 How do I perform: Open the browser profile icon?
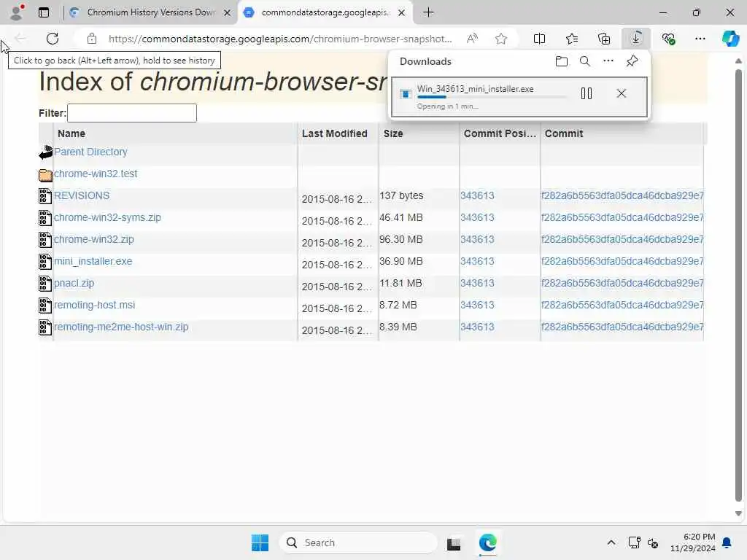[16, 12]
